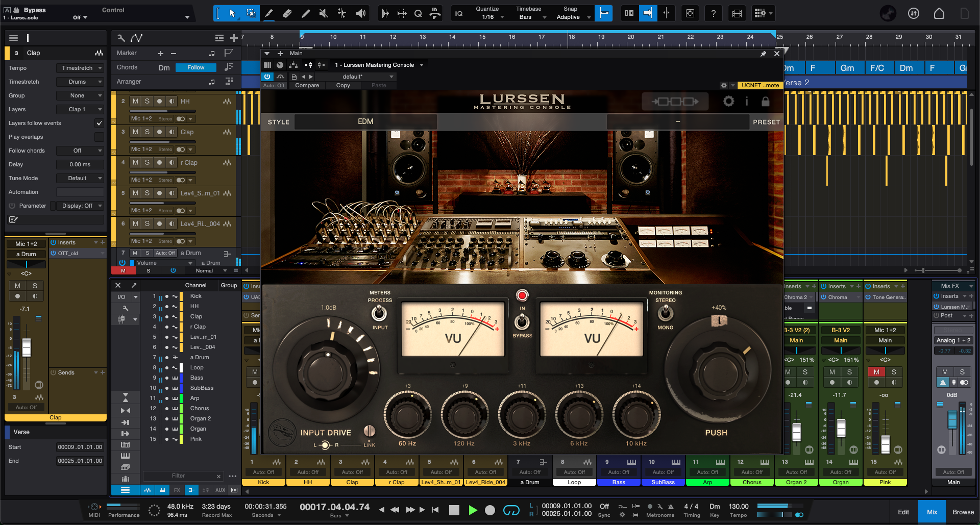980x525 pixels.
Task: Open Timestretch Drums mode dropdown
Action: (80, 82)
